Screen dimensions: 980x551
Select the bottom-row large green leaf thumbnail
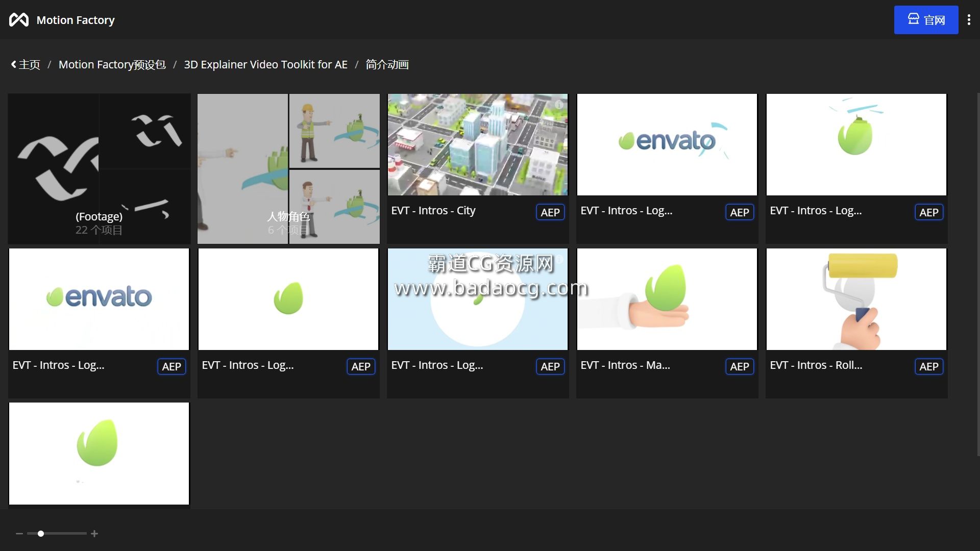pyautogui.click(x=99, y=454)
